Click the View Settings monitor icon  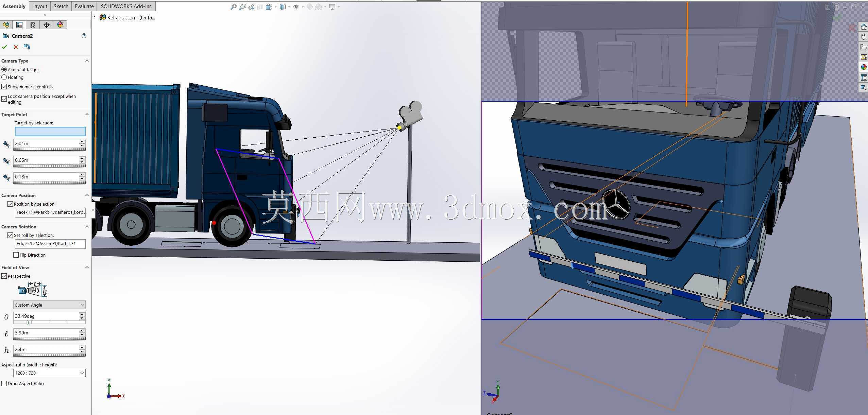332,7
